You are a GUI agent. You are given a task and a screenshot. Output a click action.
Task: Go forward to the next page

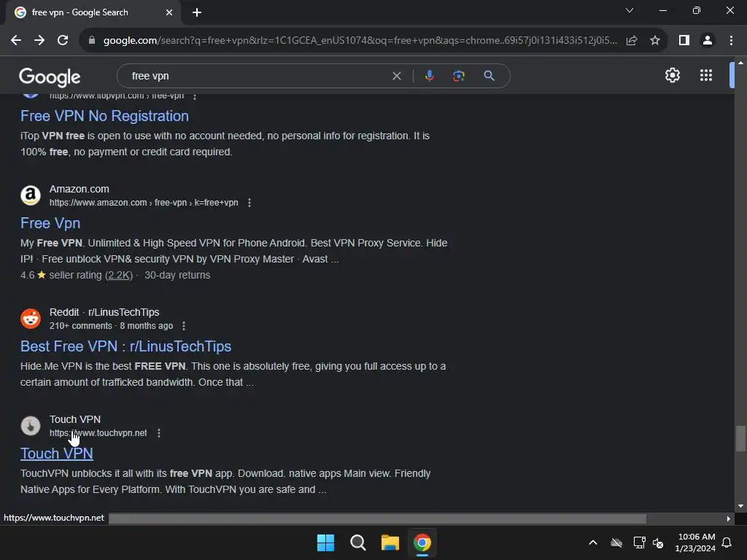[x=39, y=41]
